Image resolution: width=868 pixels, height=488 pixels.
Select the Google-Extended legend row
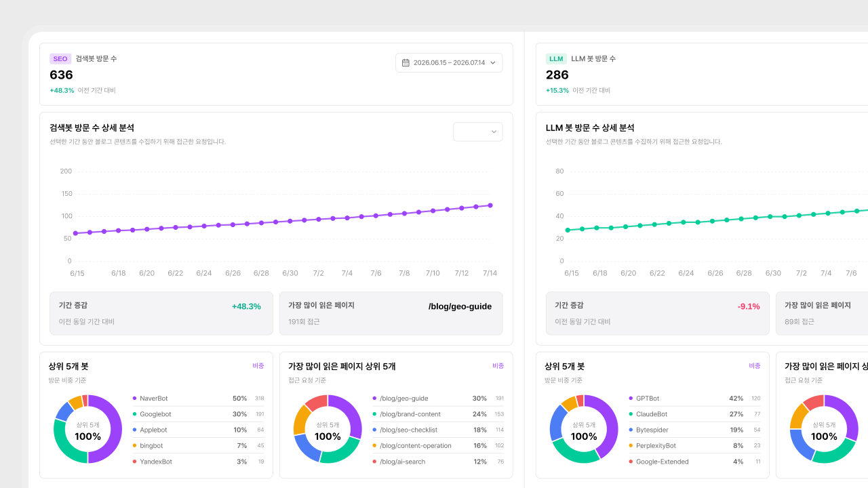tap(694, 462)
